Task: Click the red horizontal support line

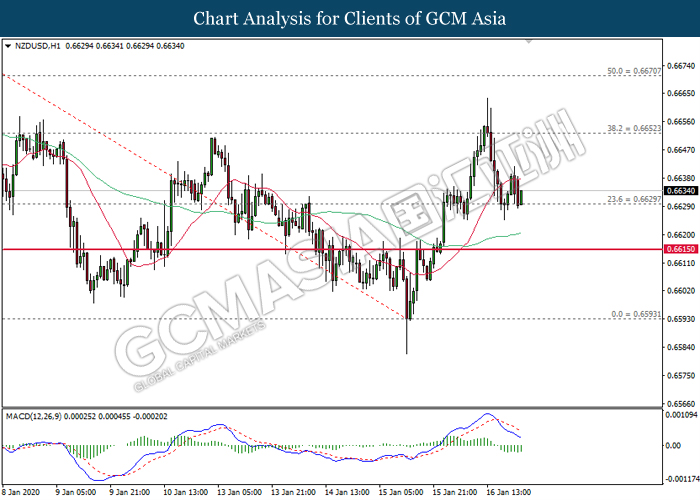Action: pyautogui.click(x=332, y=249)
